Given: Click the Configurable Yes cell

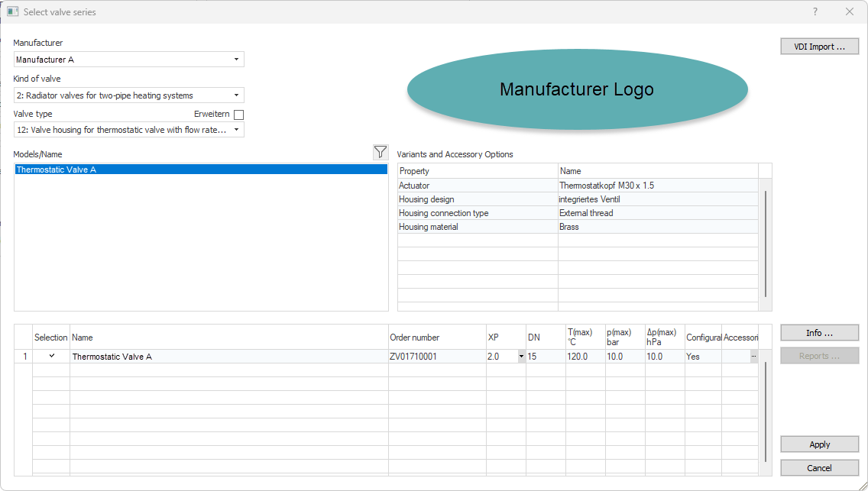Looking at the screenshot, I should click(703, 357).
